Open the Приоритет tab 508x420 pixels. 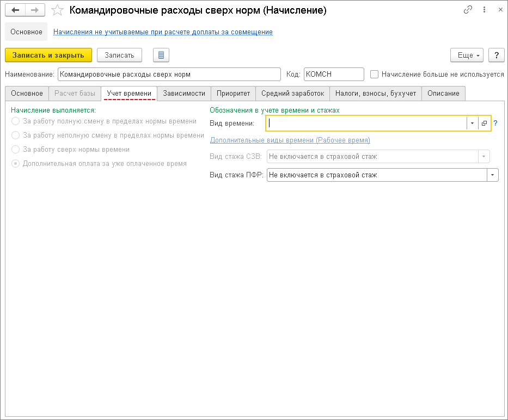(233, 93)
